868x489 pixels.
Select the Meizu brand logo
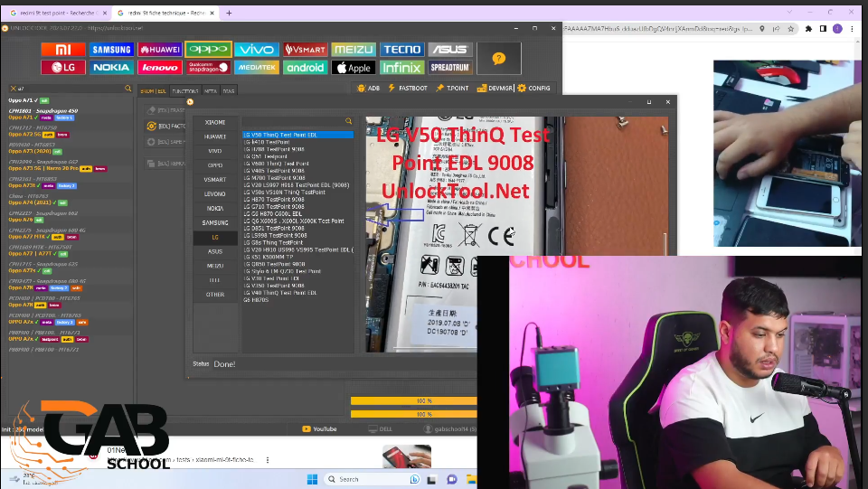pos(354,50)
